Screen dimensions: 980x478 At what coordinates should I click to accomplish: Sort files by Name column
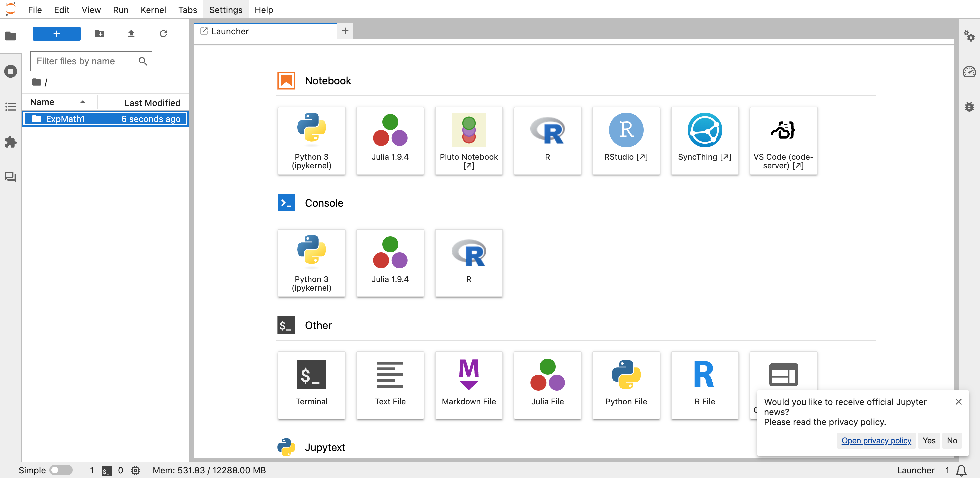[x=59, y=102]
